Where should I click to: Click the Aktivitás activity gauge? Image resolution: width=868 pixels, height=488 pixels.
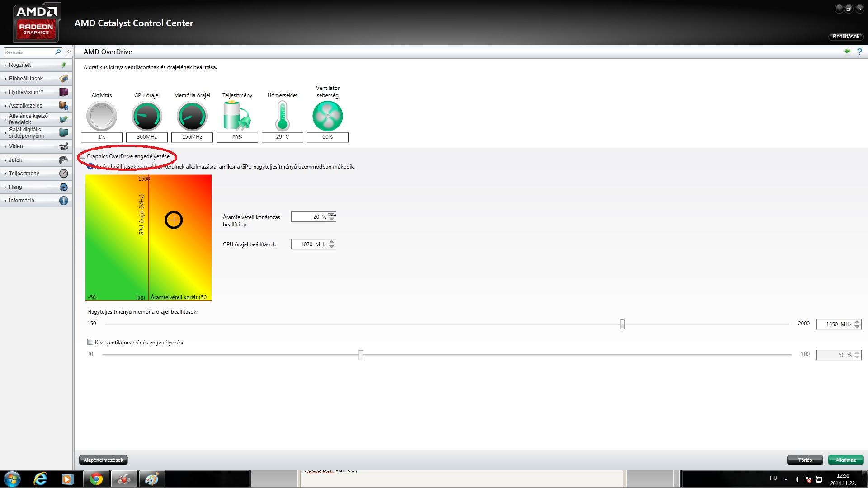coord(102,116)
